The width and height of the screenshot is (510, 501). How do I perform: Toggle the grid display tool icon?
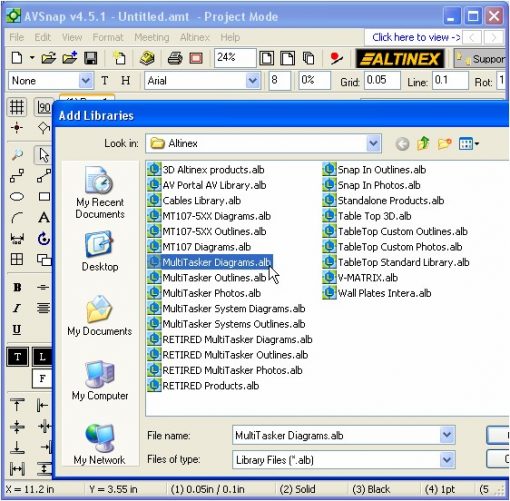pos(17,107)
